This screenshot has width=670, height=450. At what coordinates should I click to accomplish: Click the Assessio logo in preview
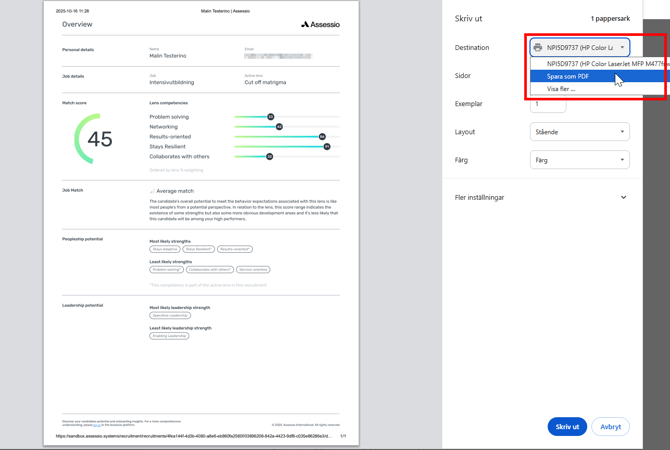320,24
